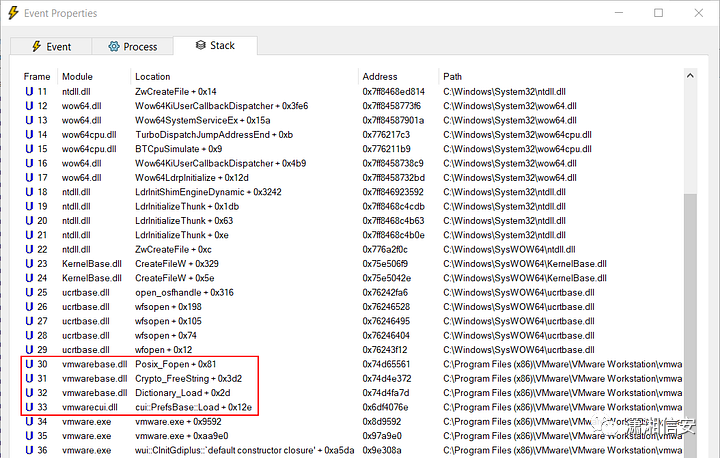
Task: Open the Event tab
Action: [x=51, y=46]
